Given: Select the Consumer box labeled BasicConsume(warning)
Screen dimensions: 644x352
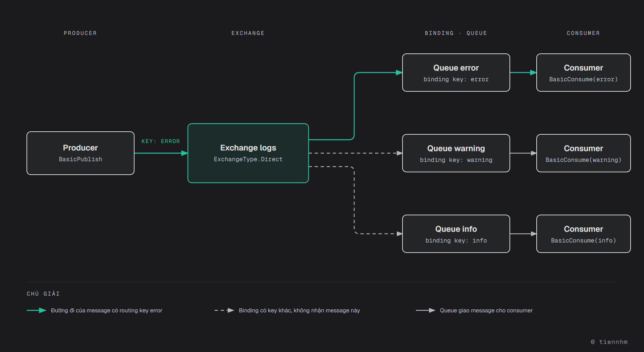Looking at the screenshot, I should coord(584,153).
